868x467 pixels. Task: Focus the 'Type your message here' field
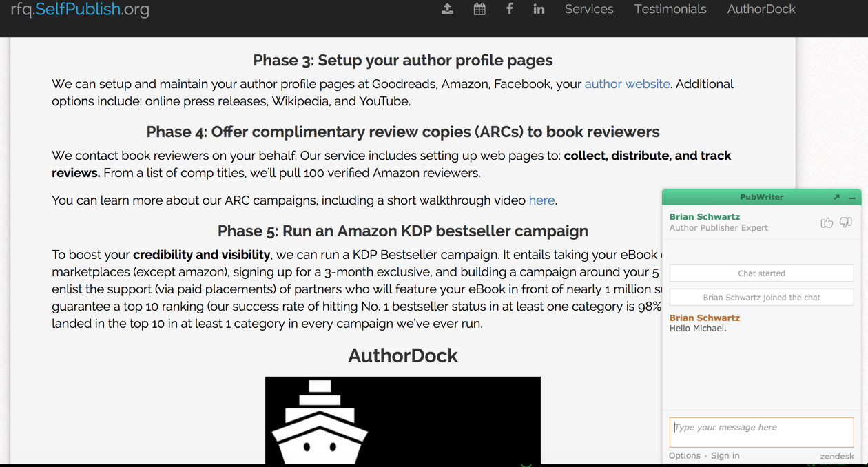point(761,432)
